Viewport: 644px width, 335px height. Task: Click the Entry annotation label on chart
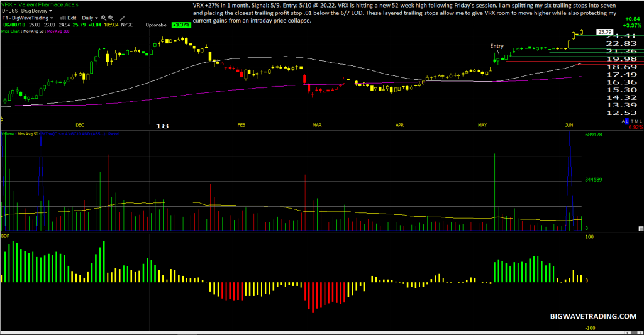tap(497, 46)
